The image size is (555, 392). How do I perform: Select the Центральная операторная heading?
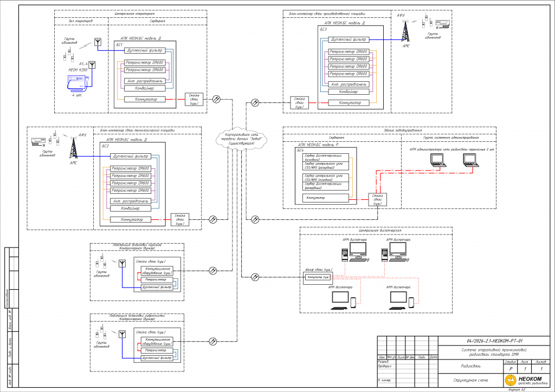[135, 14]
